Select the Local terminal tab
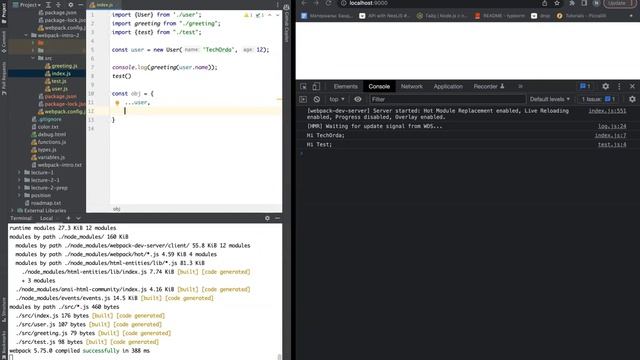 coord(46,218)
